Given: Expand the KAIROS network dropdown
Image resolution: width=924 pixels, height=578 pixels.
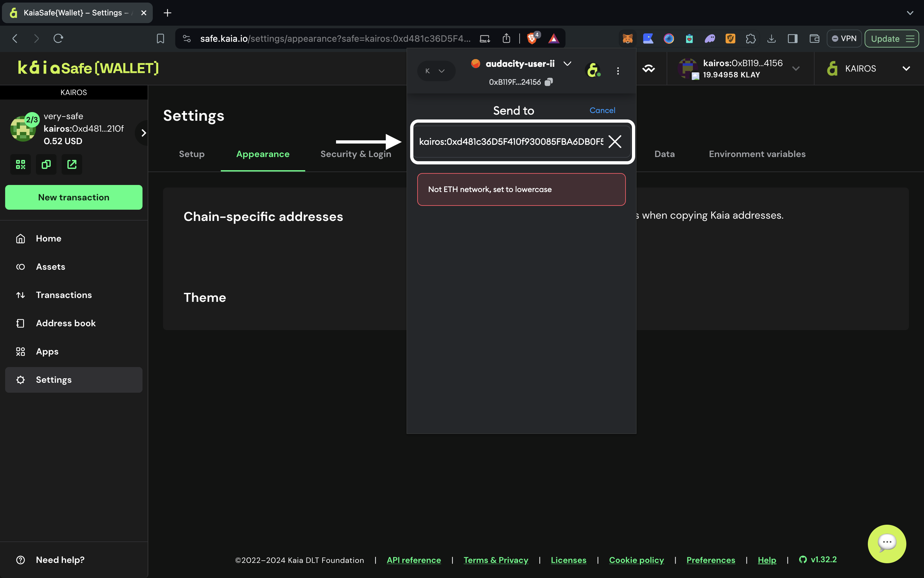Looking at the screenshot, I should pos(906,69).
